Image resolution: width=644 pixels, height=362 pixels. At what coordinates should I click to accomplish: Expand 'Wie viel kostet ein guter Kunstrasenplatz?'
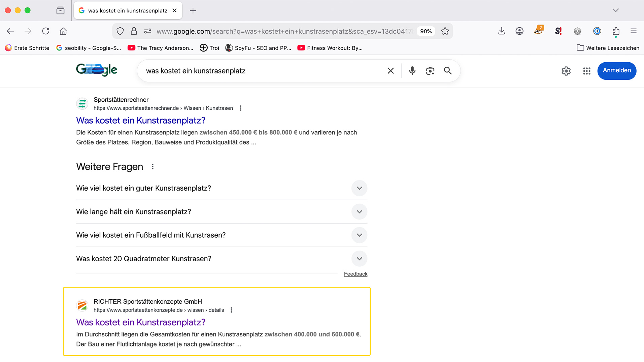coord(359,188)
